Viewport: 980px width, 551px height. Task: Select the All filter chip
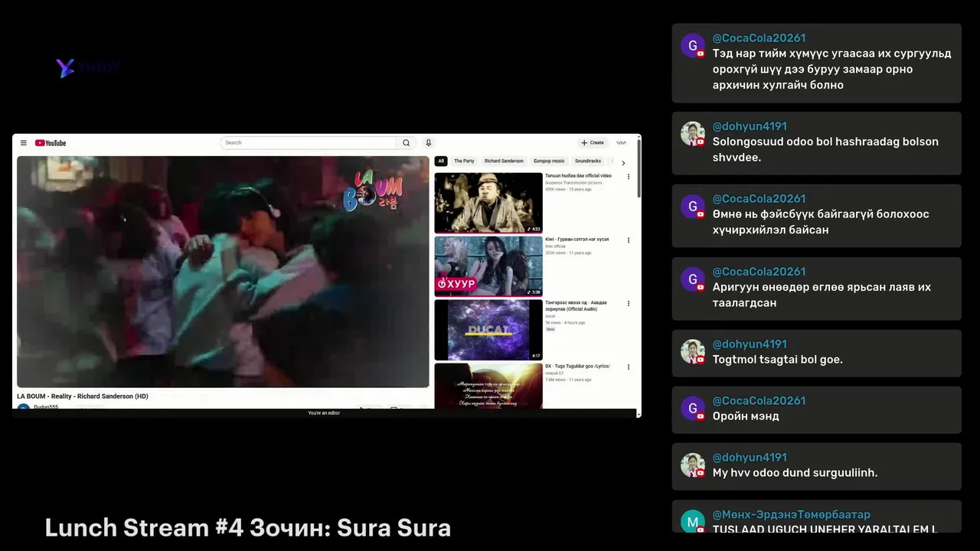coord(441,161)
